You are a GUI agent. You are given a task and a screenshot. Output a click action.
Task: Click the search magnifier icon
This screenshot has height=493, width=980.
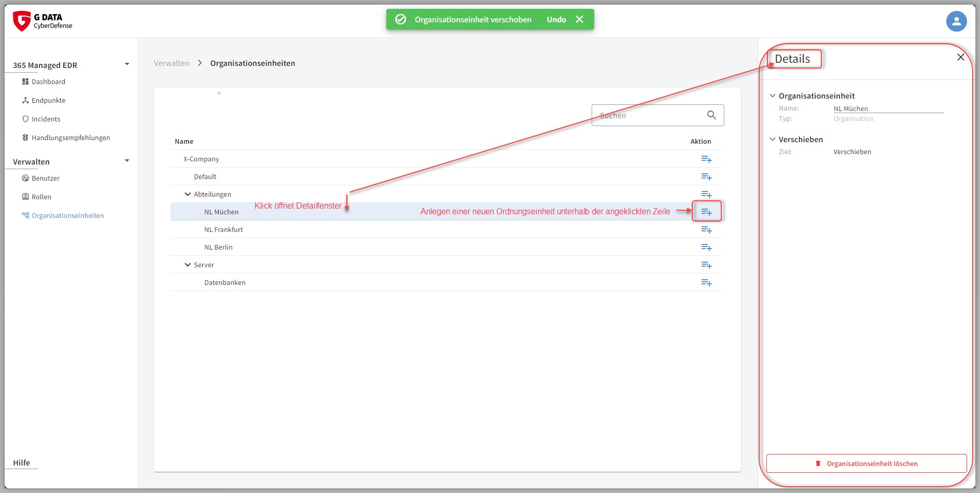711,115
